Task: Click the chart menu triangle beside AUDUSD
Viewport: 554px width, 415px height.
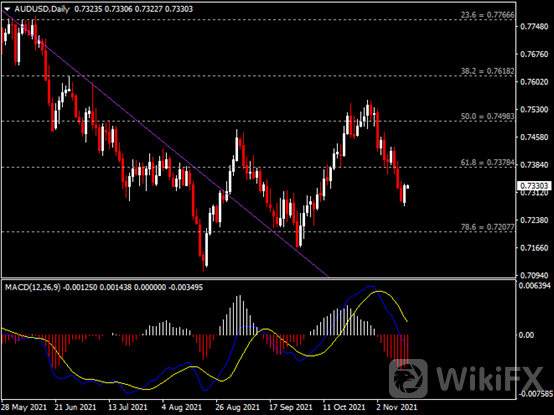Action: 7,9
